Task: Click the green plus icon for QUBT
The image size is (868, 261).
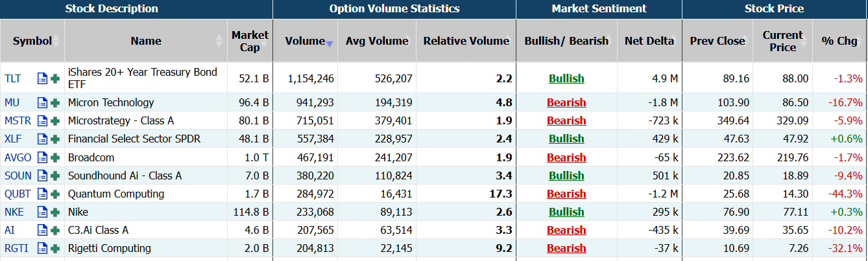Action: point(55,194)
